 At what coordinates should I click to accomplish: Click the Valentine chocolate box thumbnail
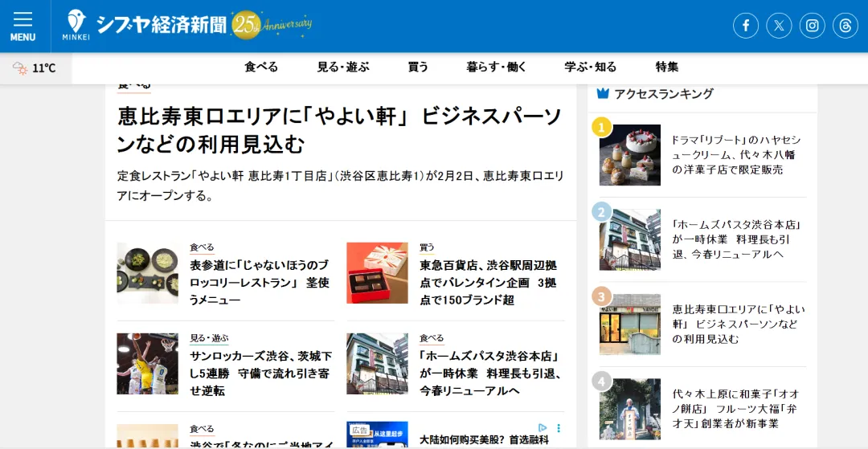coord(377,272)
